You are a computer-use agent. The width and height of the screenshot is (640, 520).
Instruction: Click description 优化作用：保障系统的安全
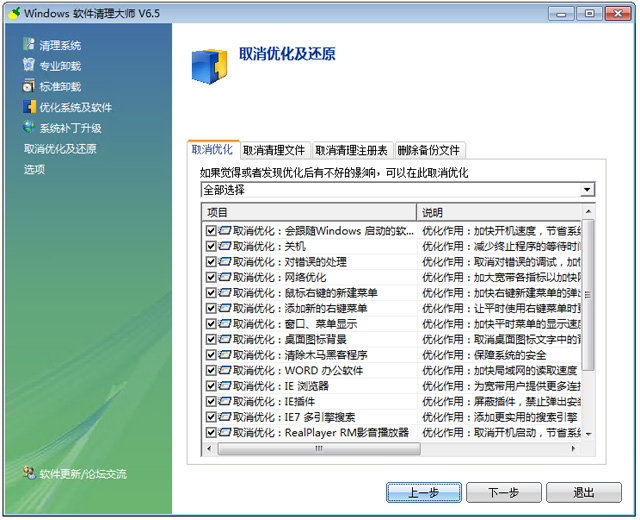point(484,355)
